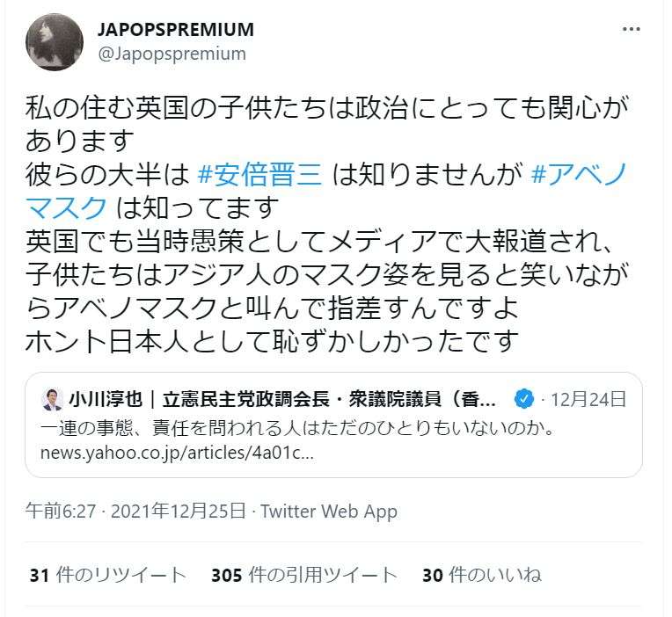Screen dimensions: 672x617
Task: Open the news.yahoo.co.jp article link
Action: coord(177,453)
